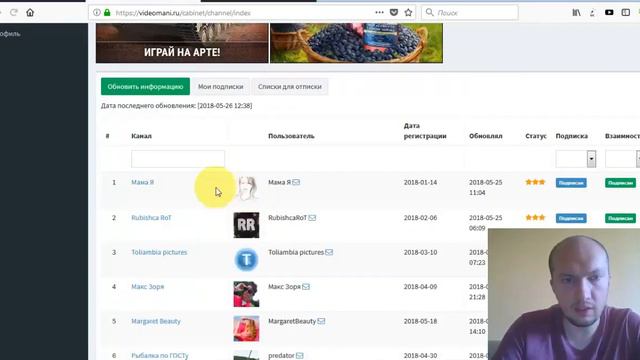Click the envelope icon next to MargaretBeauty
This screenshot has width=640, height=360.
(x=321, y=321)
